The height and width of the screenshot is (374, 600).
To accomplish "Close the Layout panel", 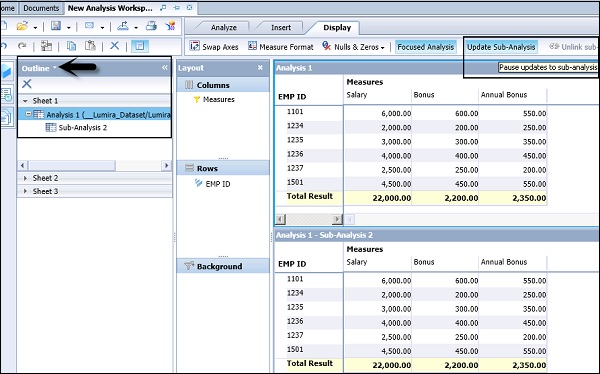I will click(x=260, y=68).
